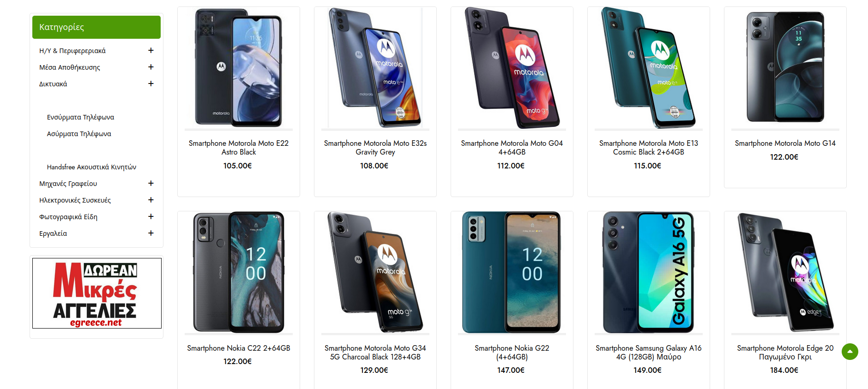Open Motorola Moto E32s Gravity Grey link
The height and width of the screenshot is (389, 868).
coord(375,148)
